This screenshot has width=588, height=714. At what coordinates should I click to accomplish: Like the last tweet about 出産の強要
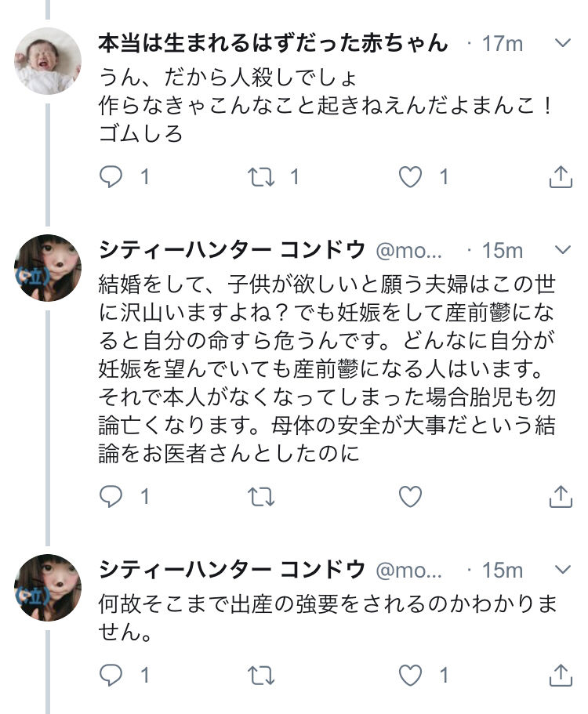point(410,675)
